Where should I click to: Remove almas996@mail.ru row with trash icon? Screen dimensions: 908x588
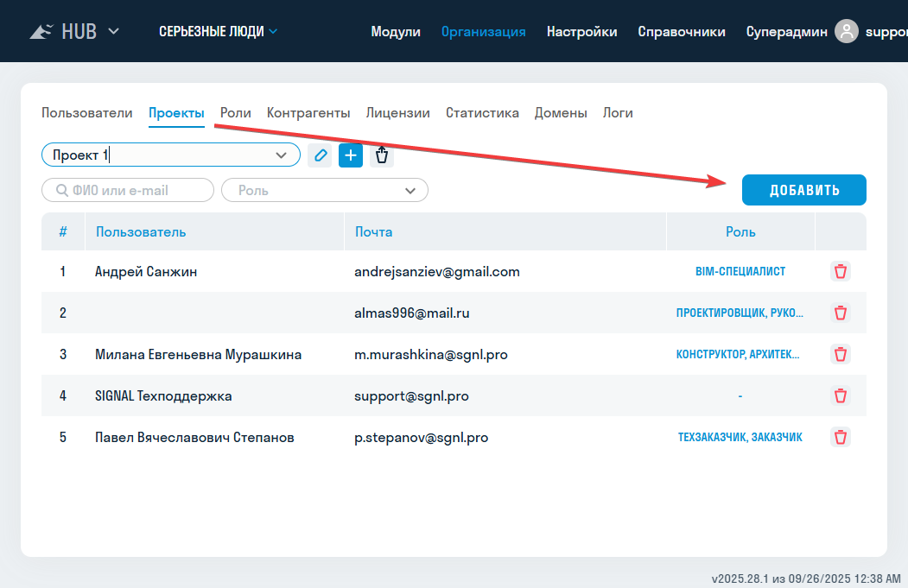pos(840,313)
